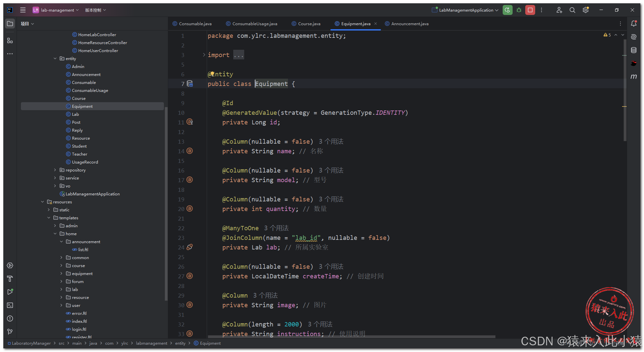Open AI Assistant spiral icon
Viewport: 644px width, 352px height.
point(634,37)
